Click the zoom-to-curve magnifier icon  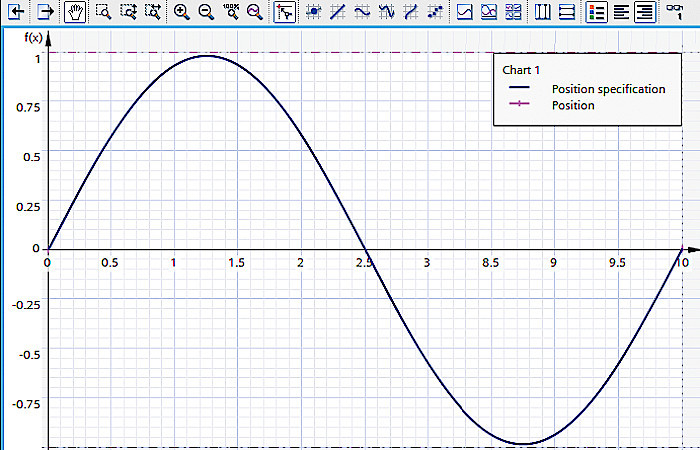[x=255, y=12]
